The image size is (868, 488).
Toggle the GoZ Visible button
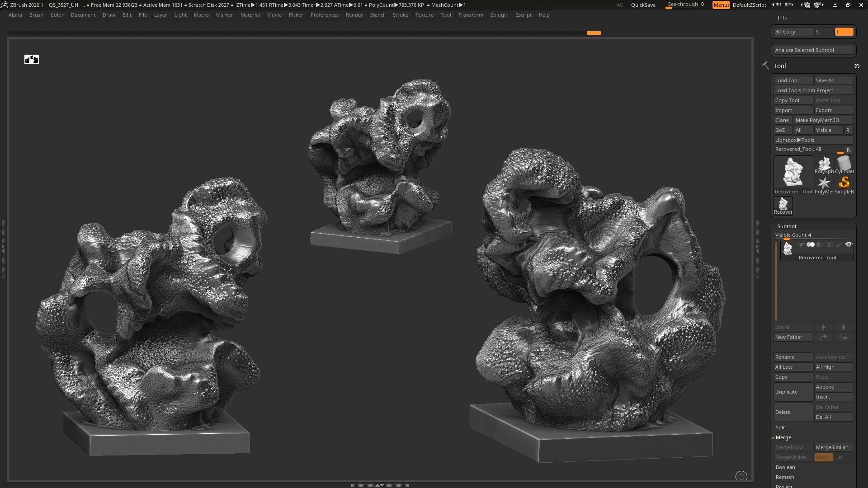[828, 130]
